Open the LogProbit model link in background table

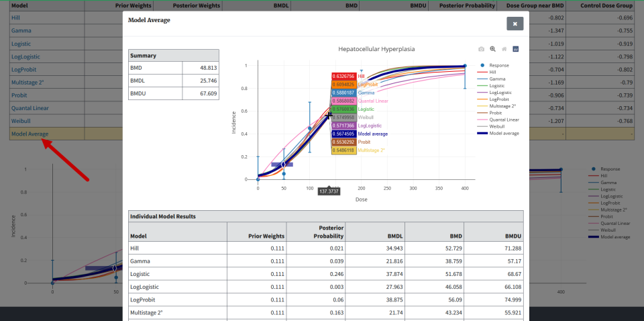(x=23, y=69)
